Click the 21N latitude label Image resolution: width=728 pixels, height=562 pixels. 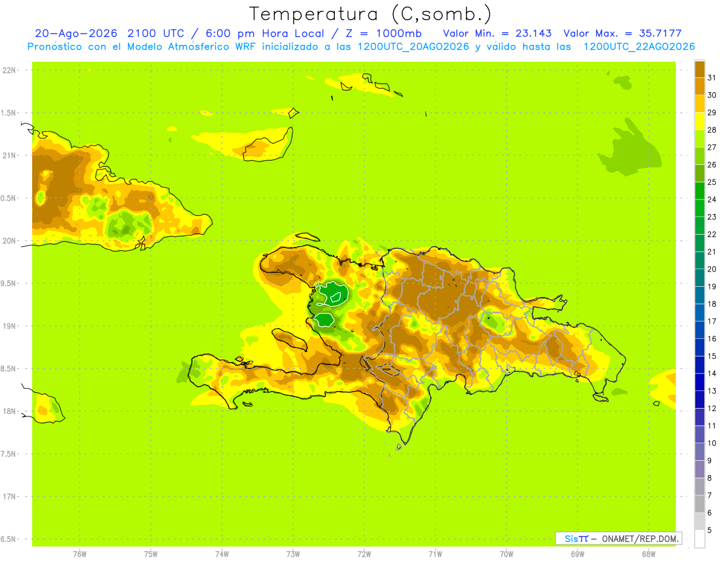[x=10, y=156]
